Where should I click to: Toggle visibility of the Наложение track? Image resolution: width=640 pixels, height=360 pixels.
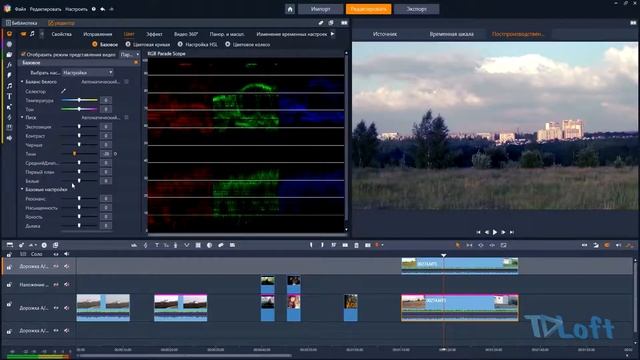click(56, 284)
